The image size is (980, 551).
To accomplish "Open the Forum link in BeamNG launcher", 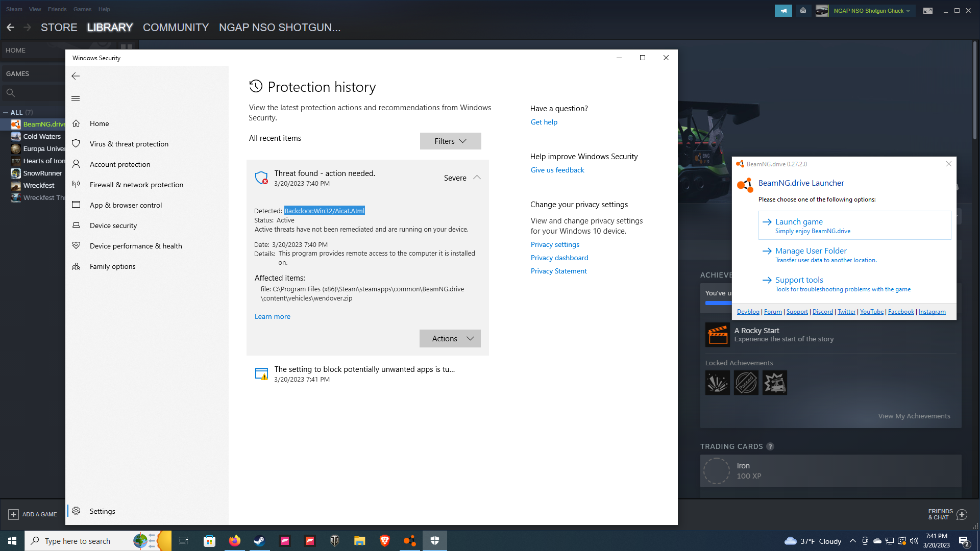I will [x=773, y=312].
